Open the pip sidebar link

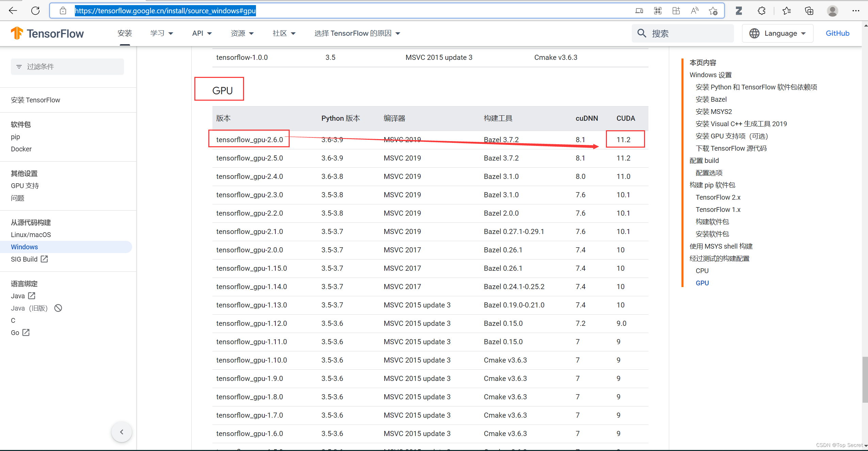(x=15, y=137)
